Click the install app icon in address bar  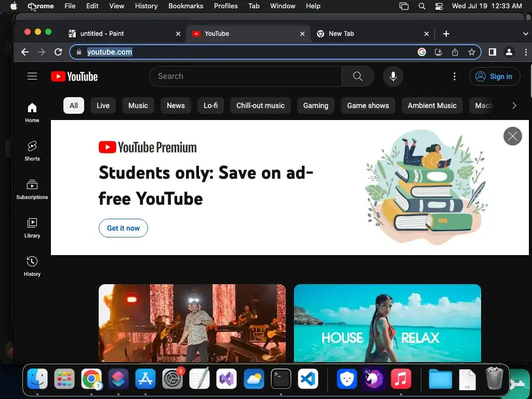[438, 52]
